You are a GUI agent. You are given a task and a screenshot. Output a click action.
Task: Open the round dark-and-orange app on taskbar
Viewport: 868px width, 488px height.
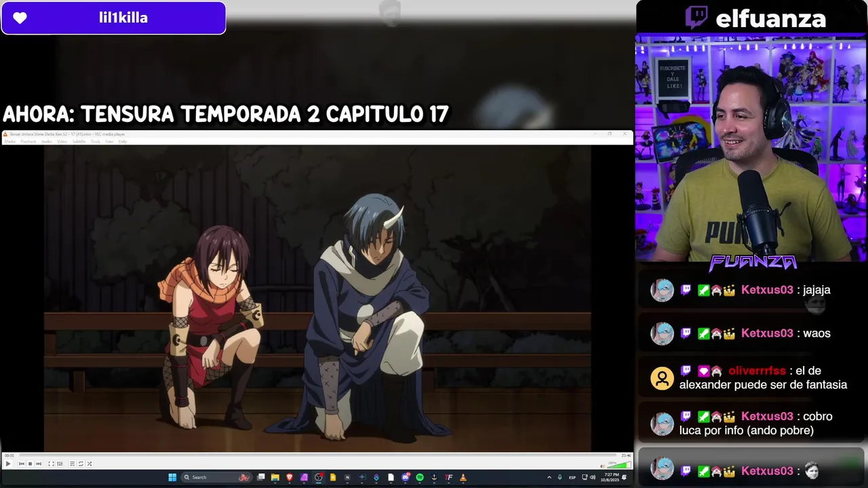434,477
